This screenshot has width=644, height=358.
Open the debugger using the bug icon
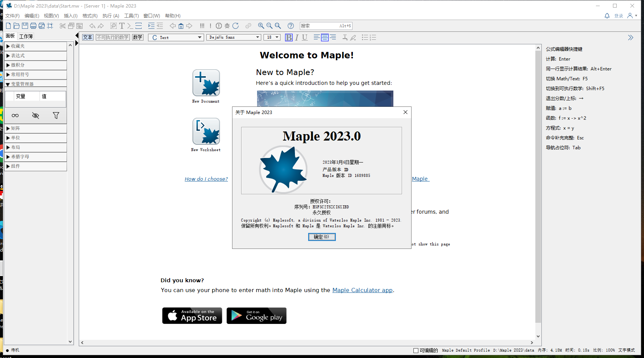click(227, 26)
